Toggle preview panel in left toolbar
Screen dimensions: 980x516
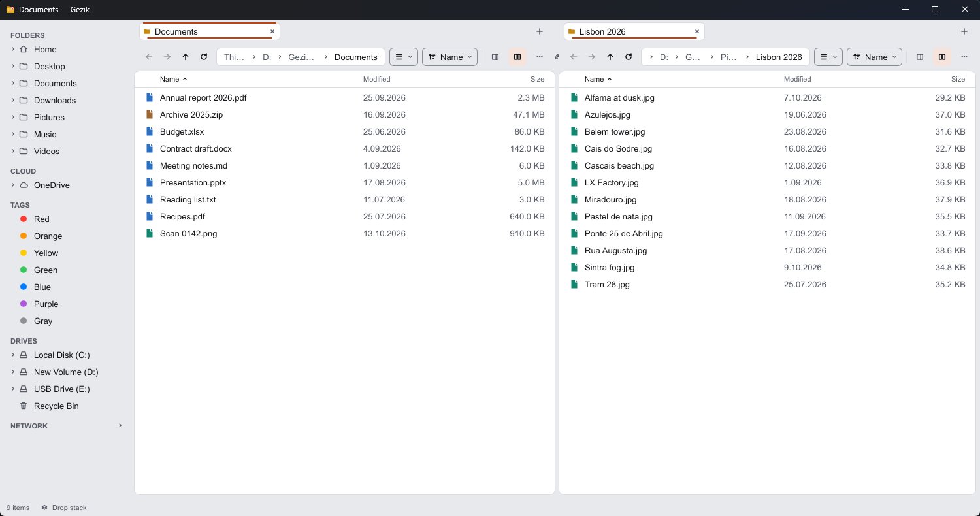pos(495,57)
